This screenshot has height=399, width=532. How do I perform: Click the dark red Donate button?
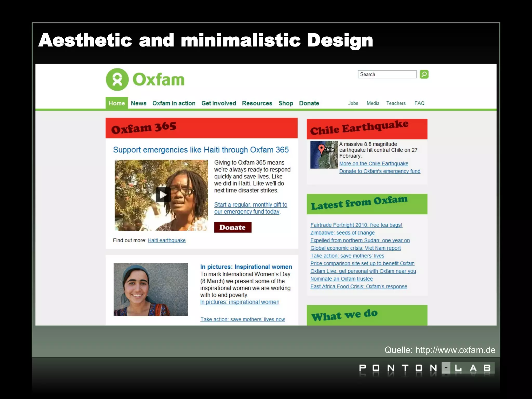233,227
